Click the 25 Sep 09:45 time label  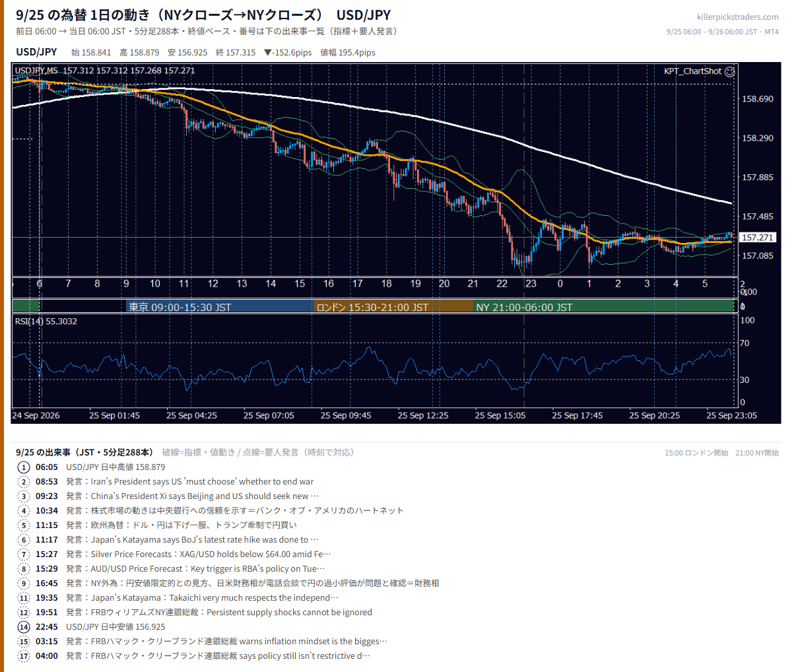(x=346, y=416)
